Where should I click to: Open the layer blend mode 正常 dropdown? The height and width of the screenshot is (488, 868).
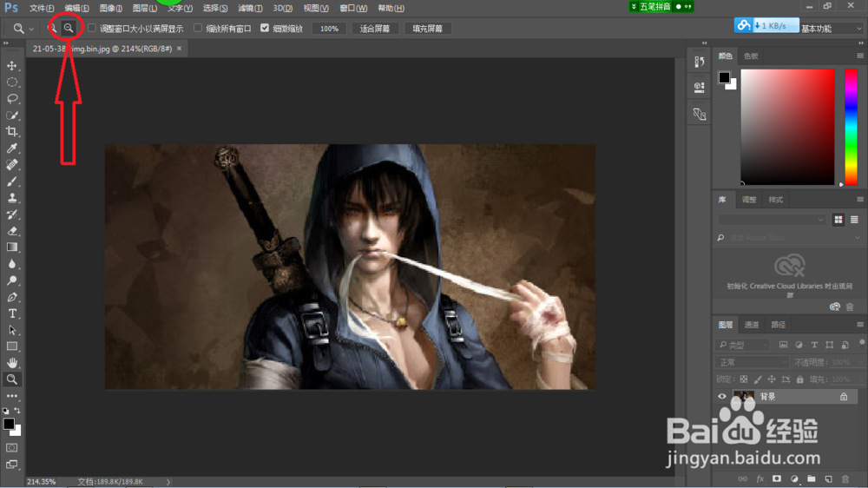(x=753, y=362)
